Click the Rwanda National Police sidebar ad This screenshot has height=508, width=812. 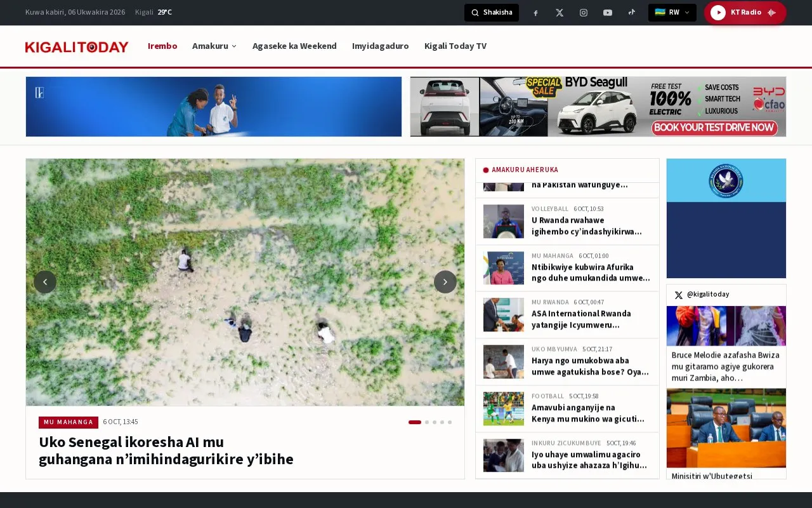726,218
